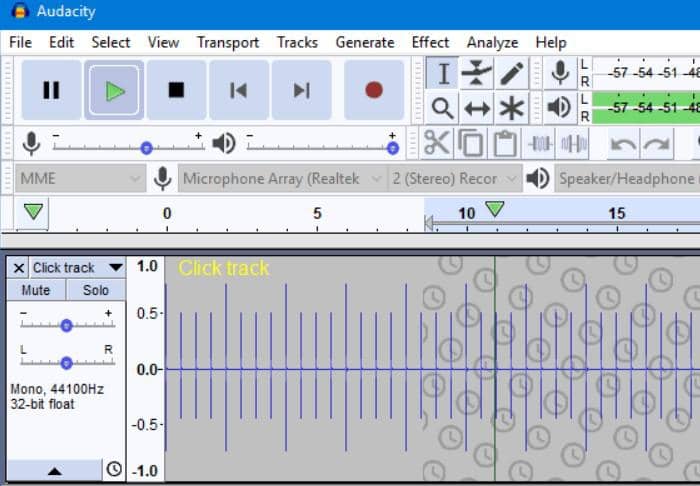Skip to start of the project

[x=239, y=90]
